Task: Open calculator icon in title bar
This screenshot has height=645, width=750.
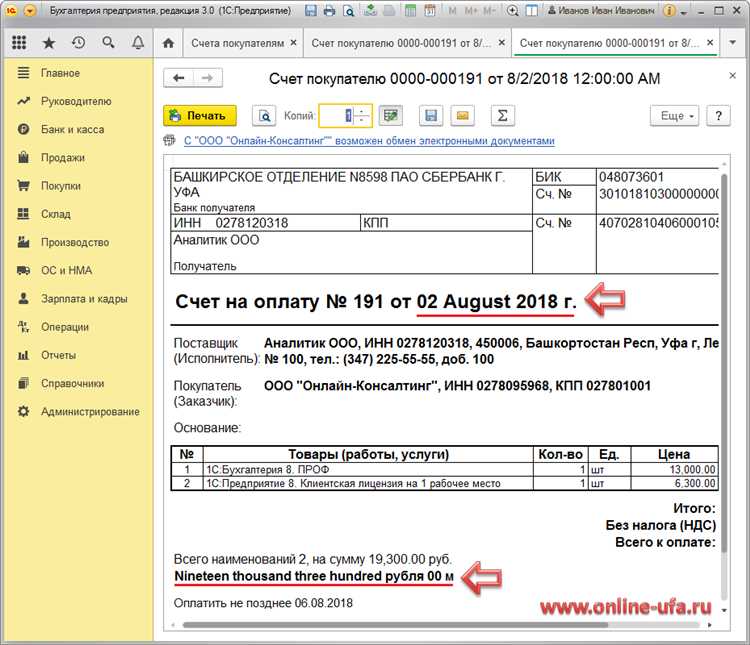Action: click(410, 10)
